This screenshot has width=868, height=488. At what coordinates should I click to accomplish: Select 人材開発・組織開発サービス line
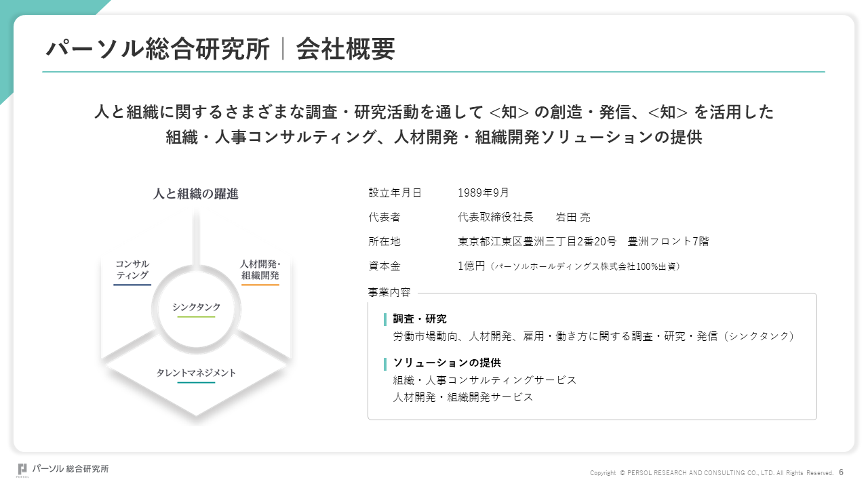click(463, 397)
